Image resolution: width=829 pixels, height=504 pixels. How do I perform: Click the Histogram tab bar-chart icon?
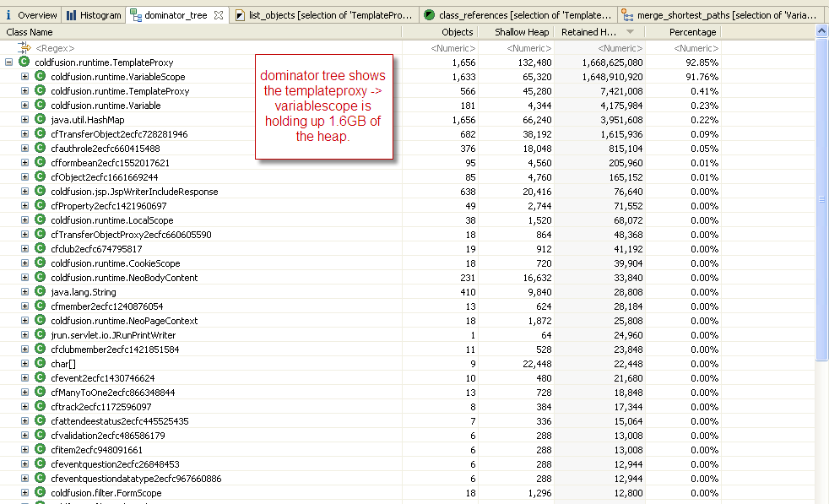click(72, 15)
